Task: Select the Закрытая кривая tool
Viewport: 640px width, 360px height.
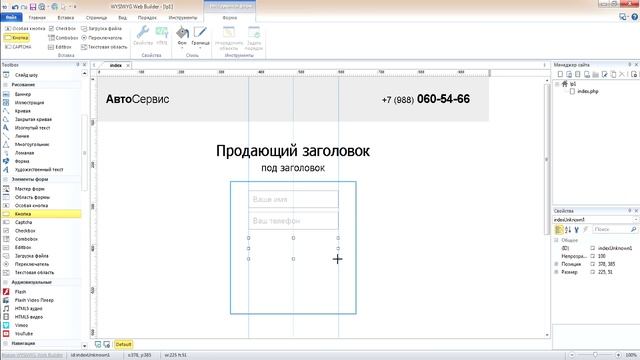Action: [x=33, y=120]
